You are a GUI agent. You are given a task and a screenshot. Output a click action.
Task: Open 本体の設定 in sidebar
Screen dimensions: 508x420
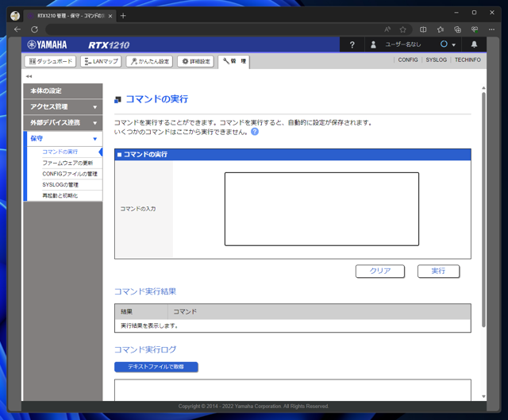63,91
